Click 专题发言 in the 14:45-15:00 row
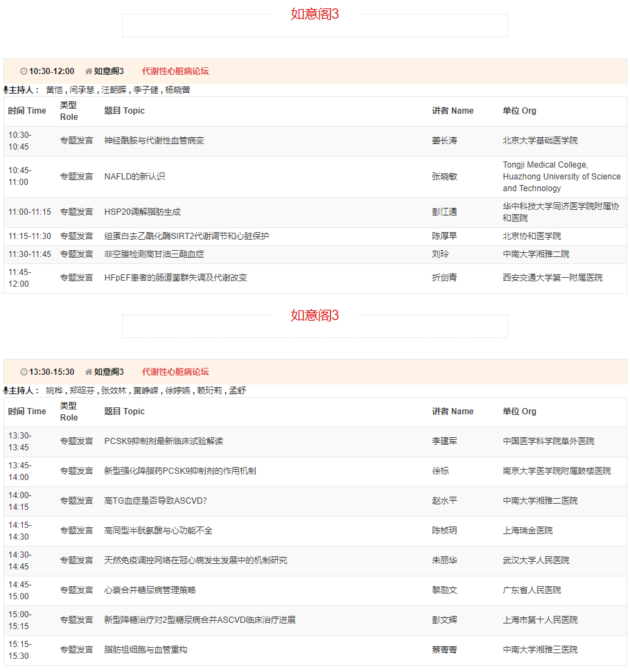Screen dimensions: 630x672 coord(76,590)
